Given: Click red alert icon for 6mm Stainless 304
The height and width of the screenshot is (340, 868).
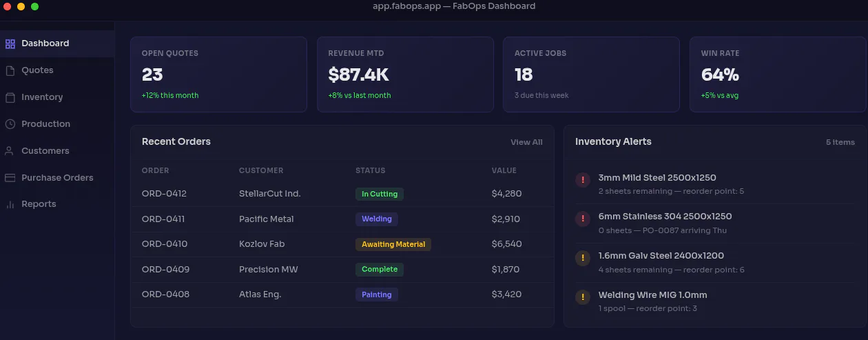Looking at the screenshot, I should [583, 219].
